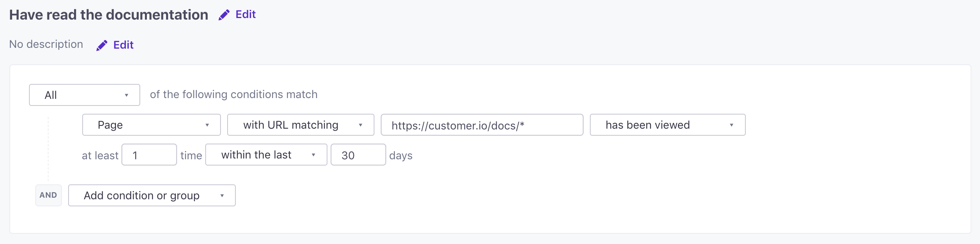Open the All conditions match dropdown
The image size is (980, 244).
(x=85, y=95)
